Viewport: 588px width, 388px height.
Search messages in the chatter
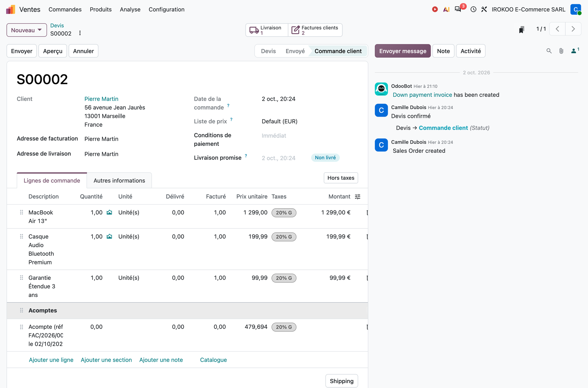(x=549, y=51)
